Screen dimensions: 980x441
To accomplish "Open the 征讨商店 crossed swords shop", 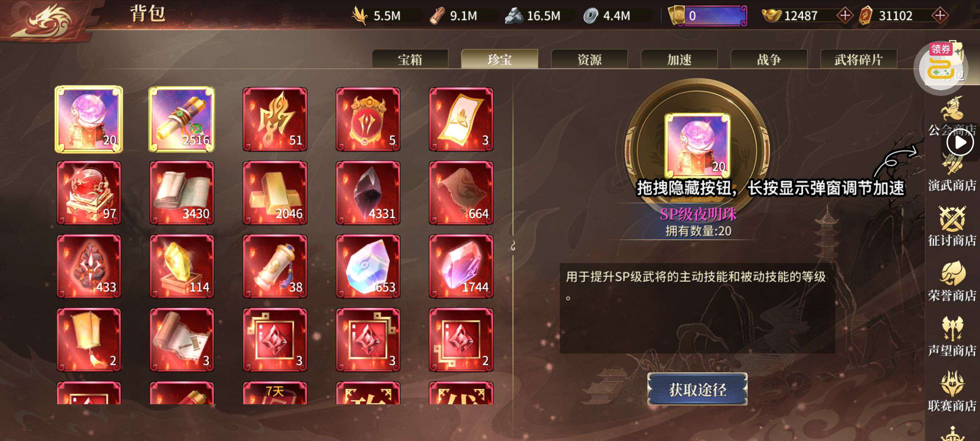I will (952, 227).
